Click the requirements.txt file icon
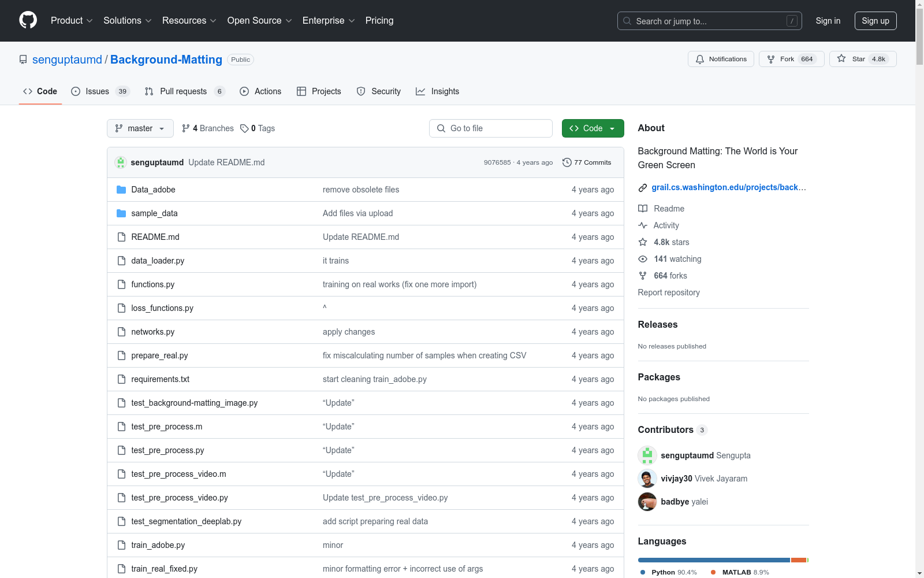The height and width of the screenshot is (578, 924). [x=121, y=379]
